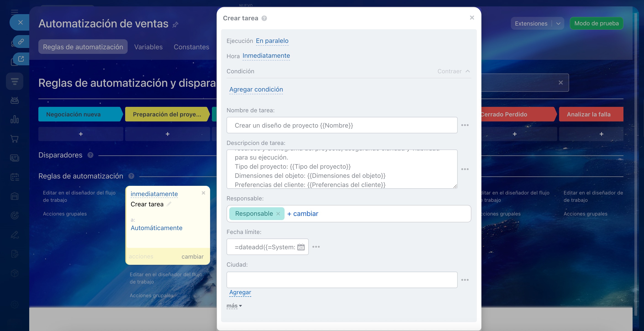Click the Agregar condición link
This screenshot has width=644, height=331.
click(x=256, y=89)
